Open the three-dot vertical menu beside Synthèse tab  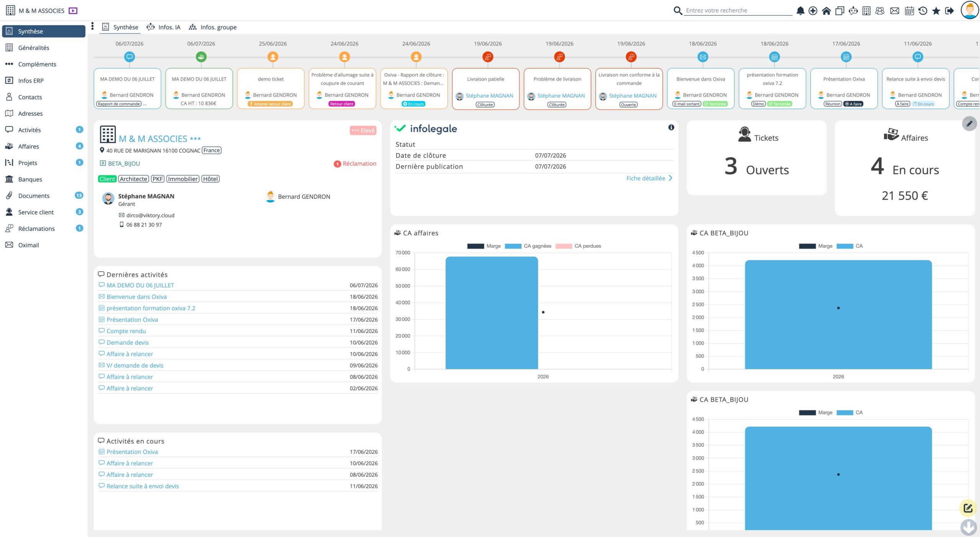[92, 26]
